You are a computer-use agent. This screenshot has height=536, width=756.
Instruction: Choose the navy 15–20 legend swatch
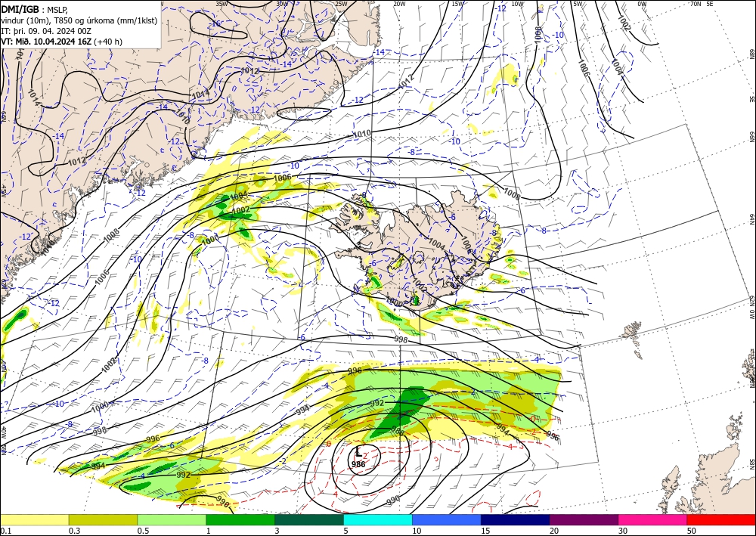pos(516,519)
